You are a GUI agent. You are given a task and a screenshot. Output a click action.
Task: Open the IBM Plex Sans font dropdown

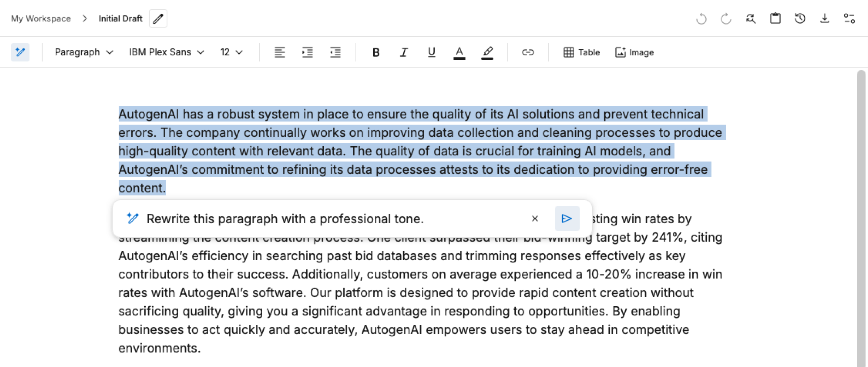tap(167, 52)
